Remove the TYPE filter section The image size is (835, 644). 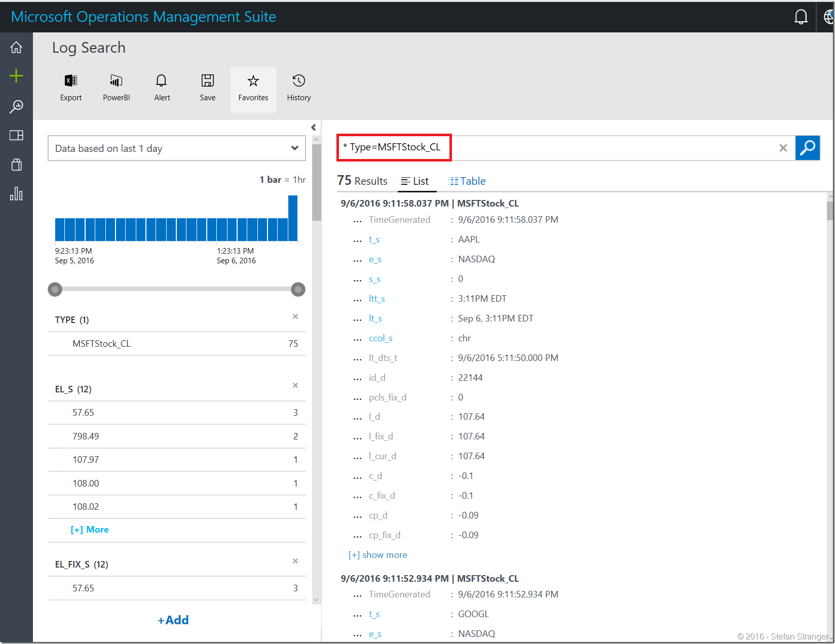click(x=295, y=316)
